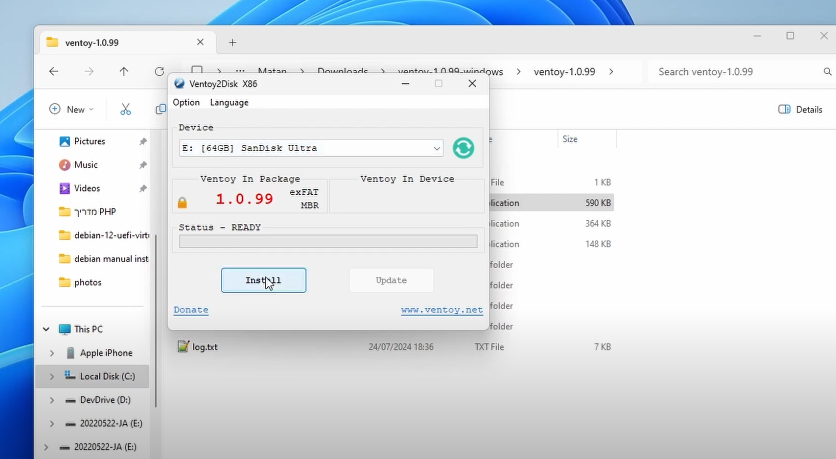836x459 pixels.
Task: Click the Explorer Back arrow
Action: point(54,71)
